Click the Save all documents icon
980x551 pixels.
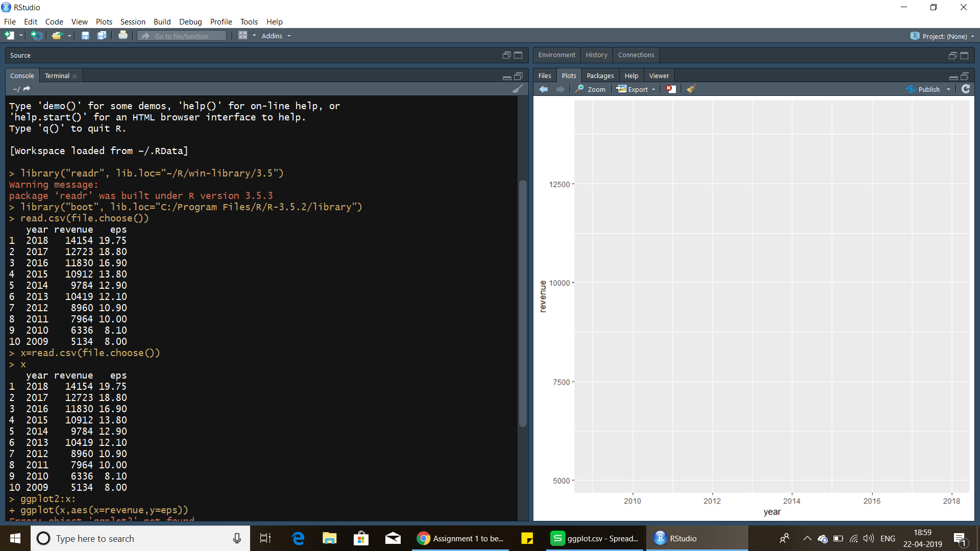[x=102, y=36]
